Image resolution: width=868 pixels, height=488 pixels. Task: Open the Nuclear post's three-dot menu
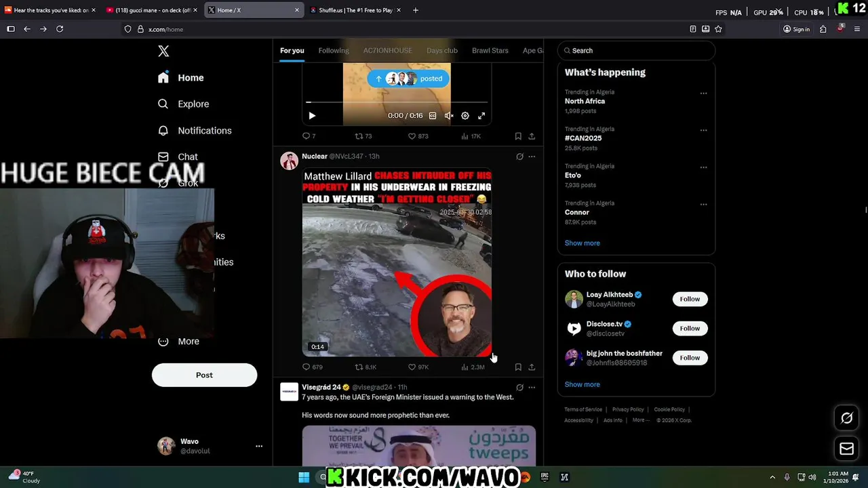(x=532, y=157)
